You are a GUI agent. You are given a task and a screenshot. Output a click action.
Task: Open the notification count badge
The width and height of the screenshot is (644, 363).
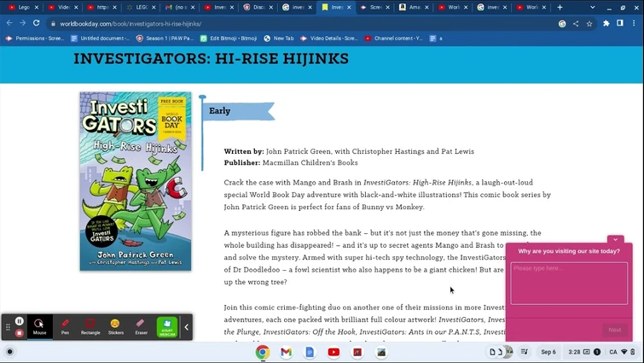click(x=597, y=352)
